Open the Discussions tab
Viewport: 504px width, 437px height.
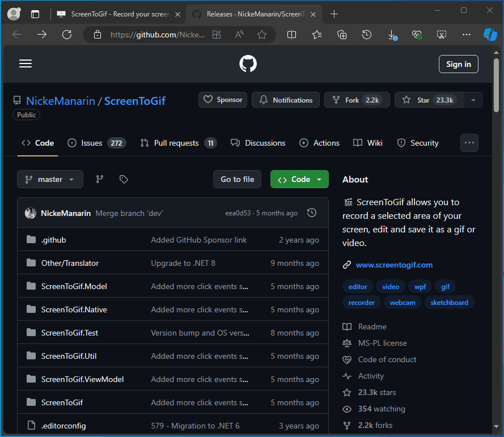[258, 143]
